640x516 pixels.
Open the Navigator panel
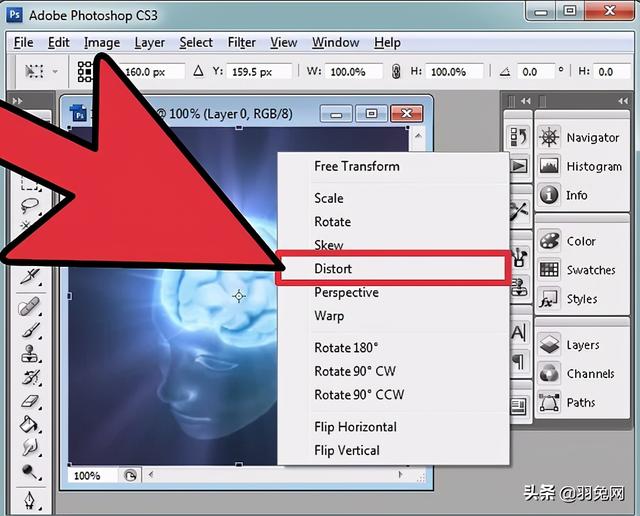point(580,138)
